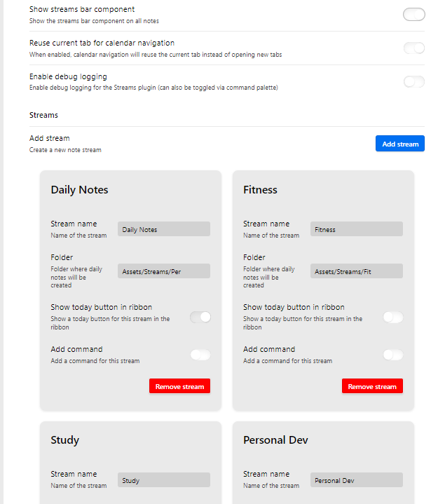Edit Fitness stream name field
The image size is (438, 504).
pyautogui.click(x=357, y=229)
